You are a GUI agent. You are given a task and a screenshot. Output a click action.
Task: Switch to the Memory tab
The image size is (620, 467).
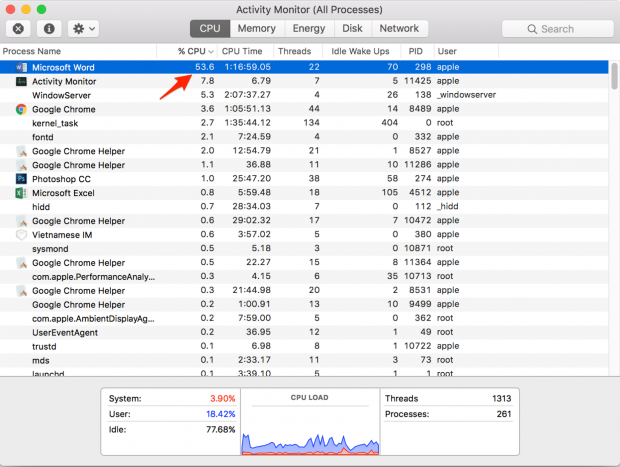tap(257, 29)
